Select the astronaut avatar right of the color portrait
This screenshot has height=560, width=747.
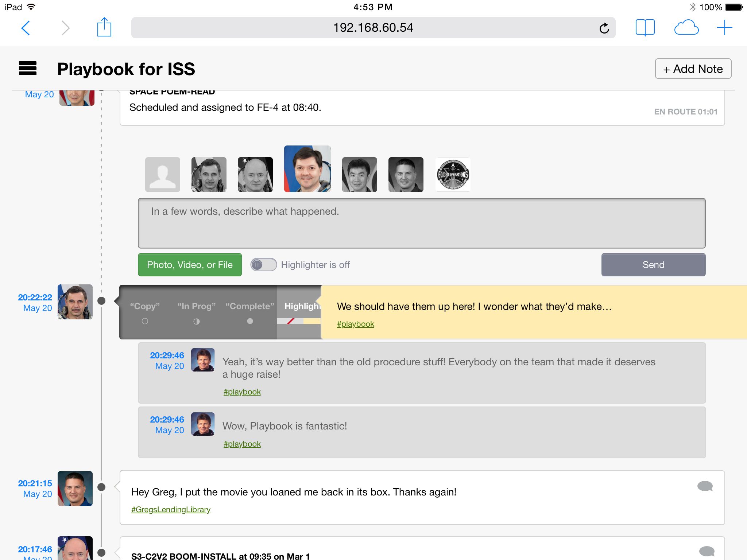[x=360, y=175]
